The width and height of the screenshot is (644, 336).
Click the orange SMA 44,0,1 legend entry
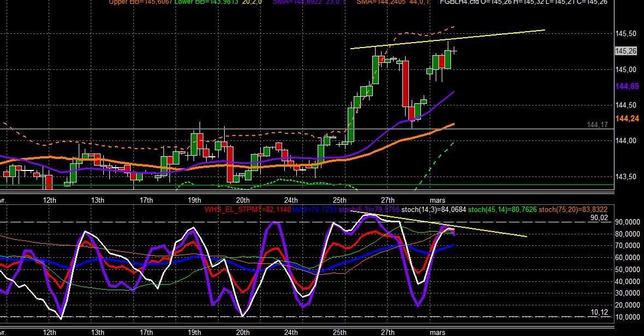pyautogui.click(x=392, y=2)
